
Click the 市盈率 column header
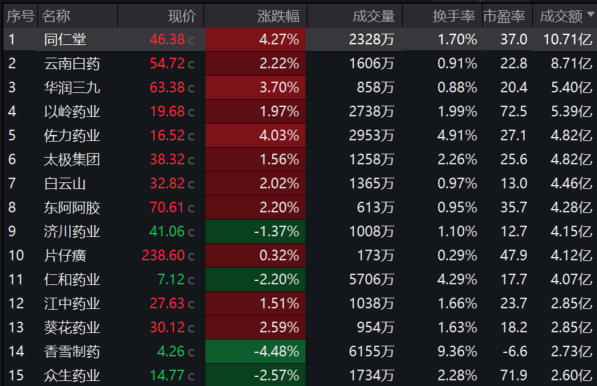tap(504, 16)
